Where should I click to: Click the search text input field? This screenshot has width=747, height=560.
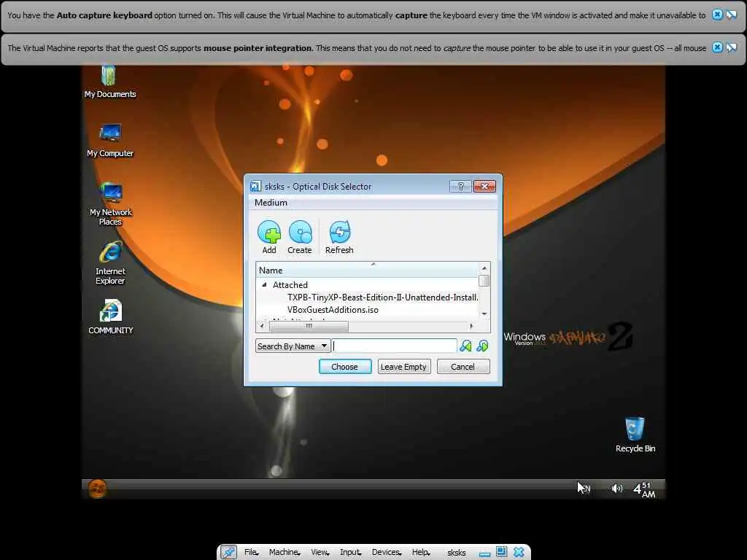tap(395, 346)
